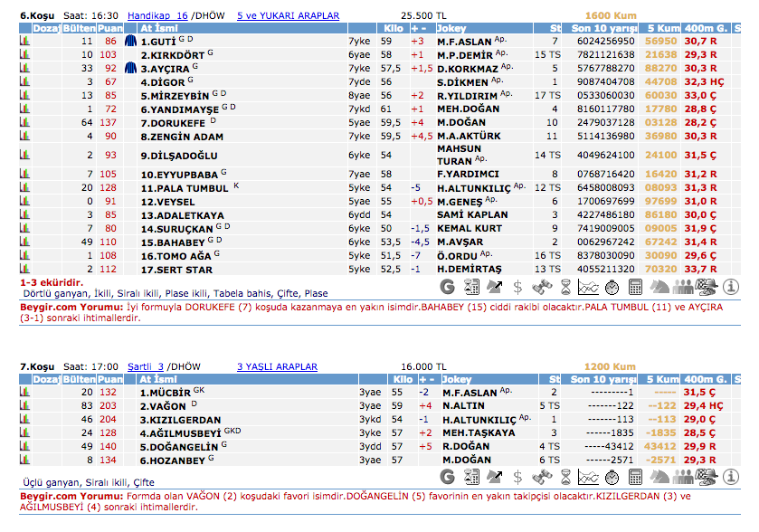
Task: Click the dollar sign icon under race 7
Action: 517,476
